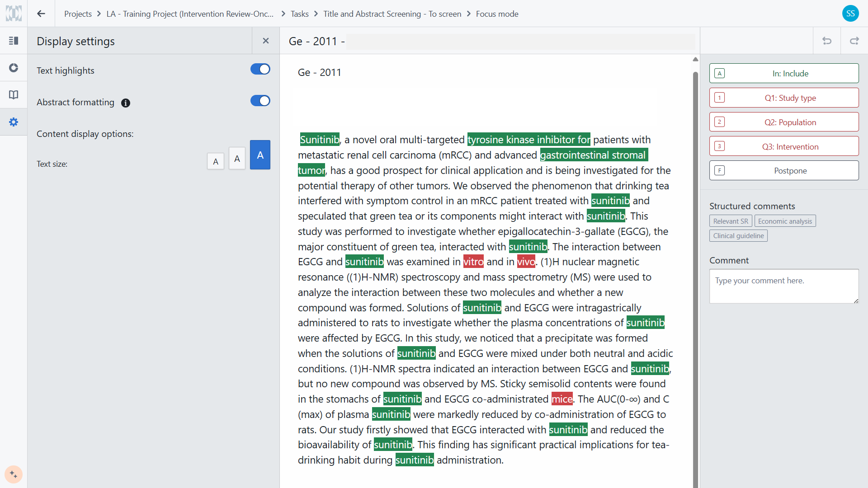868x488 pixels.
Task: Click the undo arrow icon
Action: click(827, 41)
